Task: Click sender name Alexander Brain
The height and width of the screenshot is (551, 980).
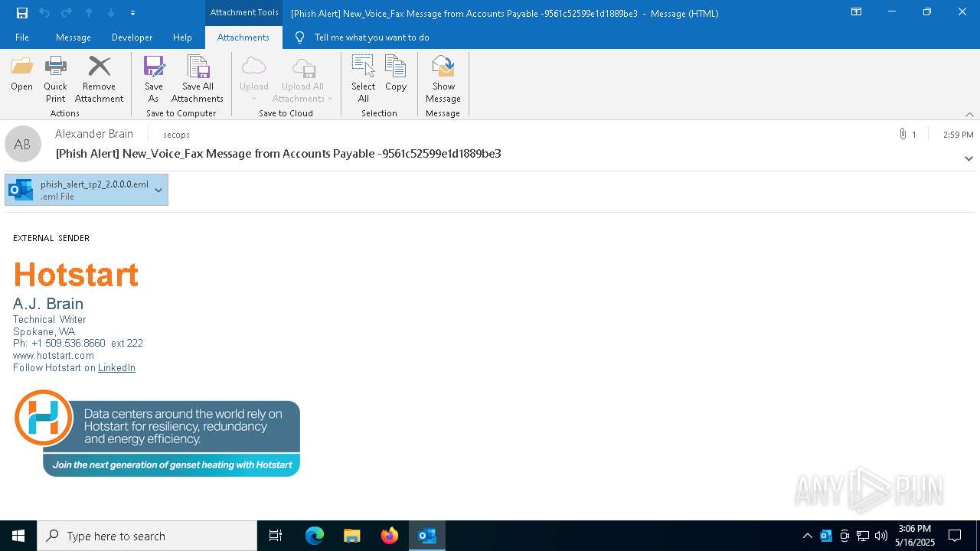Action: pos(94,134)
